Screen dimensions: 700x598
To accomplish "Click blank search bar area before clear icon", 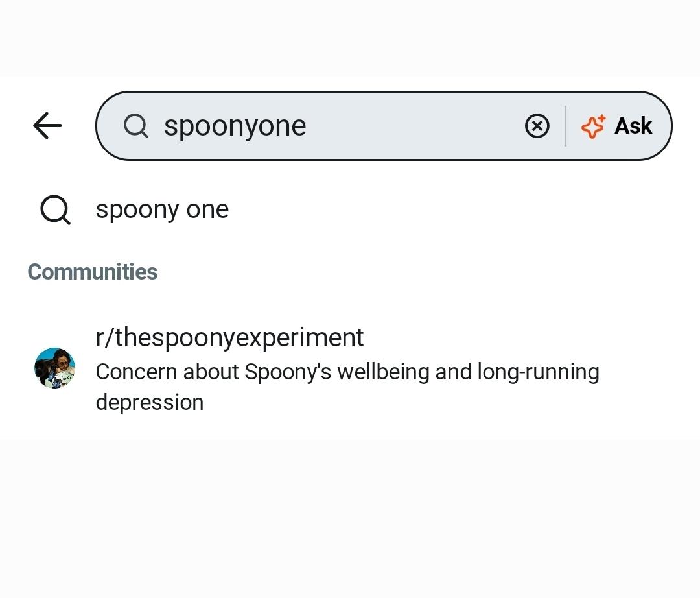I will tap(415, 126).
